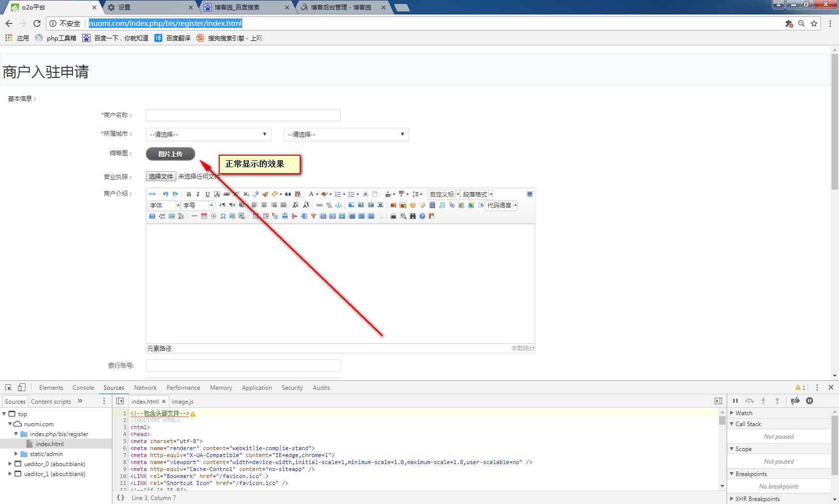Click the justify-left alignment icon
This screenshot has width=839, height=504.
click(x=254, y=205)
